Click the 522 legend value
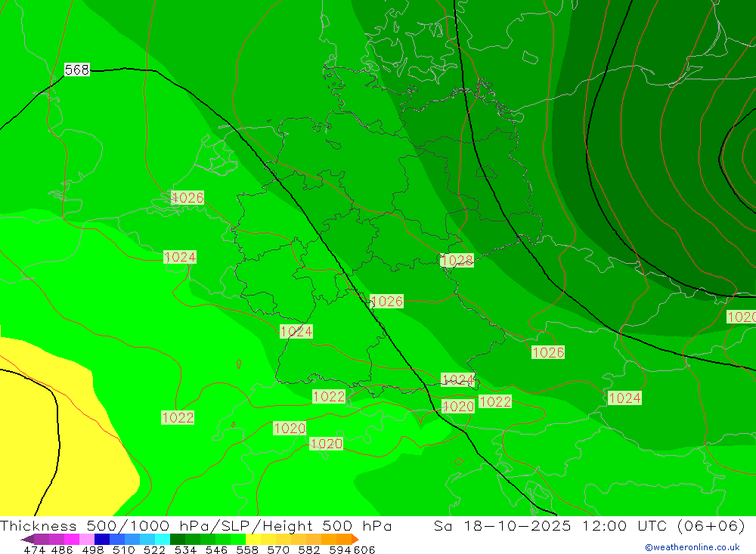Screen dimensions: 756x554 (154, 549)
